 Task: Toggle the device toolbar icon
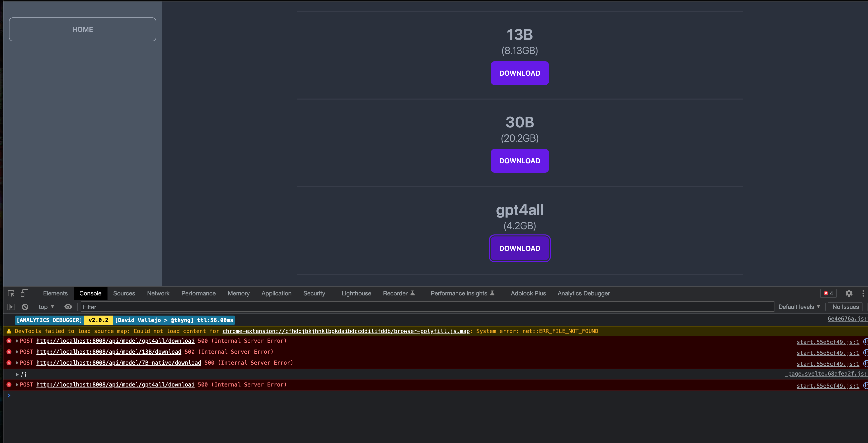coord(24,293)
